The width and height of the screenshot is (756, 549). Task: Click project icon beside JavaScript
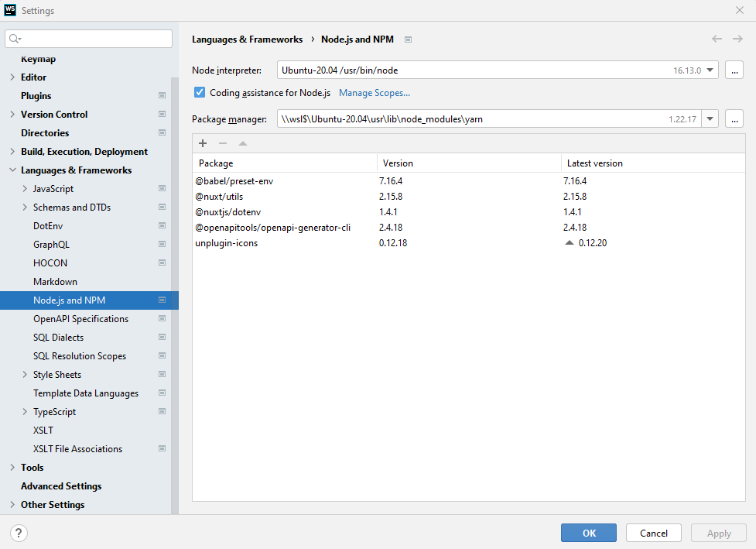[x=162, y=189]
